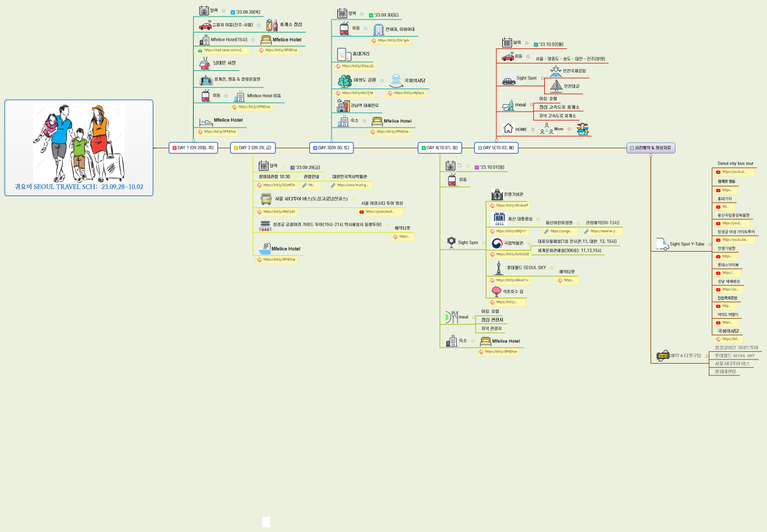Click the tree icon beside 여의도 공원

[x=344, y=81]
